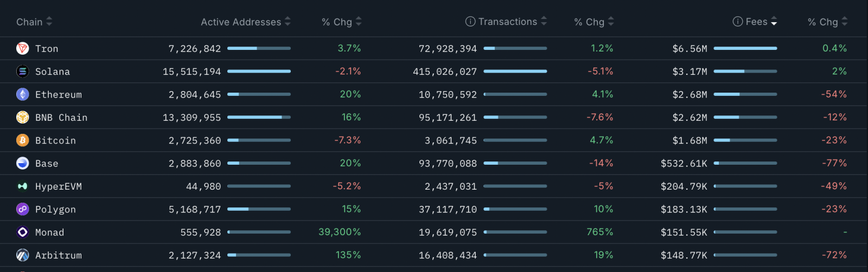868x272 pixels.
Task: Show the info tooltip icon beside Fees
Action: pos(738,22)
